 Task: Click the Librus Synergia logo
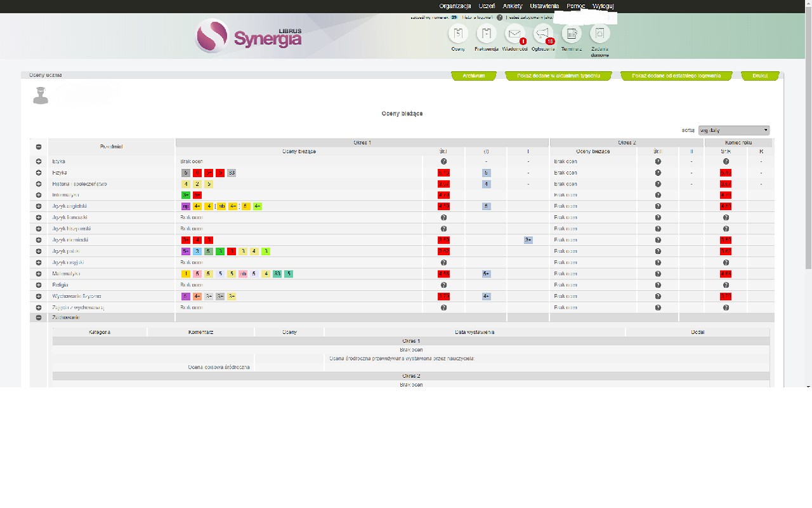click(x=249, y=36)
